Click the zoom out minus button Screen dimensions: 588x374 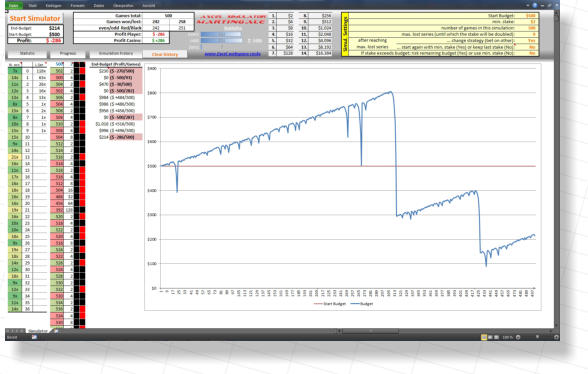(518, 337)
